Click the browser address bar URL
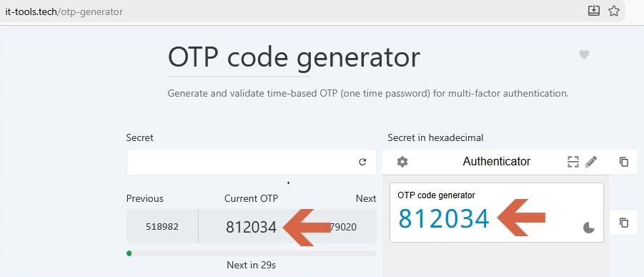The image size is (644, 277). click(64, 11)
